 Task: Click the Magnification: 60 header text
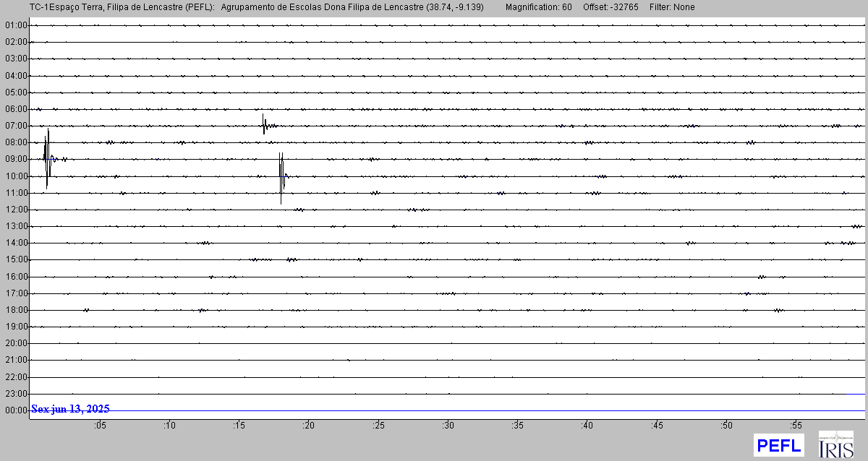click(x=538, y=7)
